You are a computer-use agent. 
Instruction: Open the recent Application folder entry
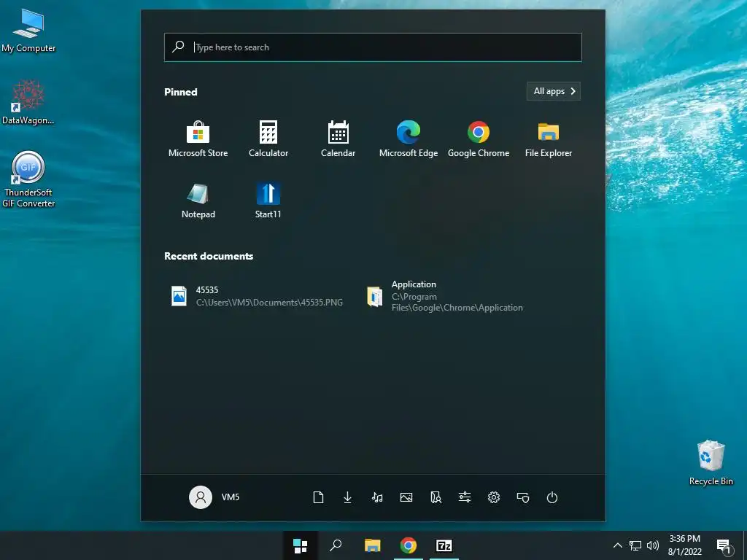(x=445, y=296)
